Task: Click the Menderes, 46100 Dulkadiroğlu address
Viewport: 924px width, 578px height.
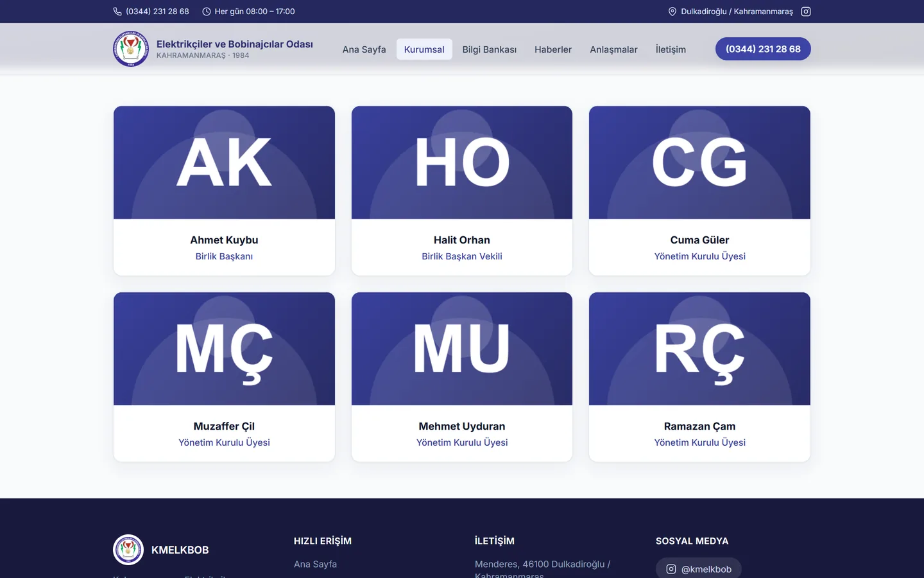Action: click(x=542, y=569)
